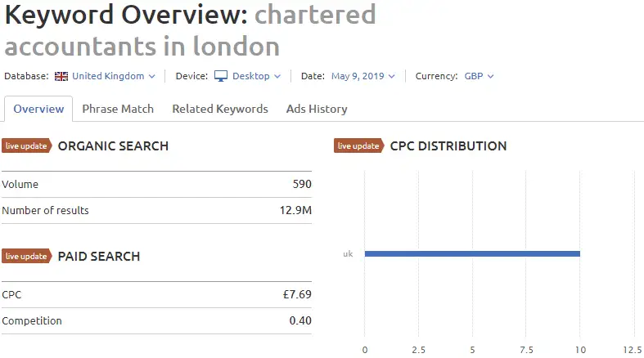
Task: Click the Competition value 0.40
Action: click(300, 320)
